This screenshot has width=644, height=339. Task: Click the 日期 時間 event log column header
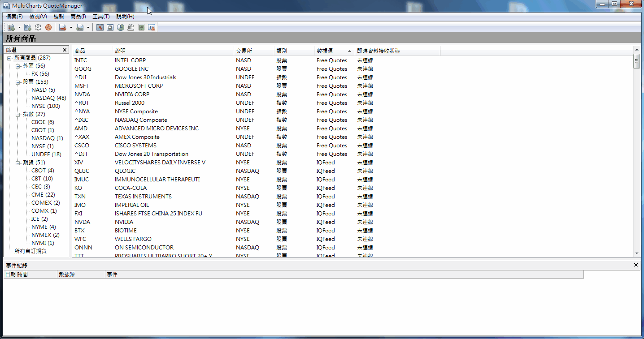tap(30, 275)
